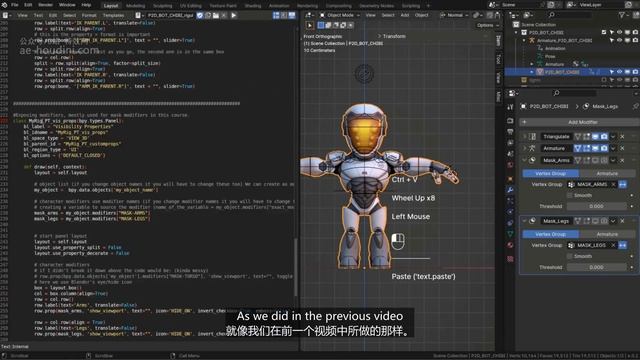
Task: Open the viewport Add menu
Action: 404,16
